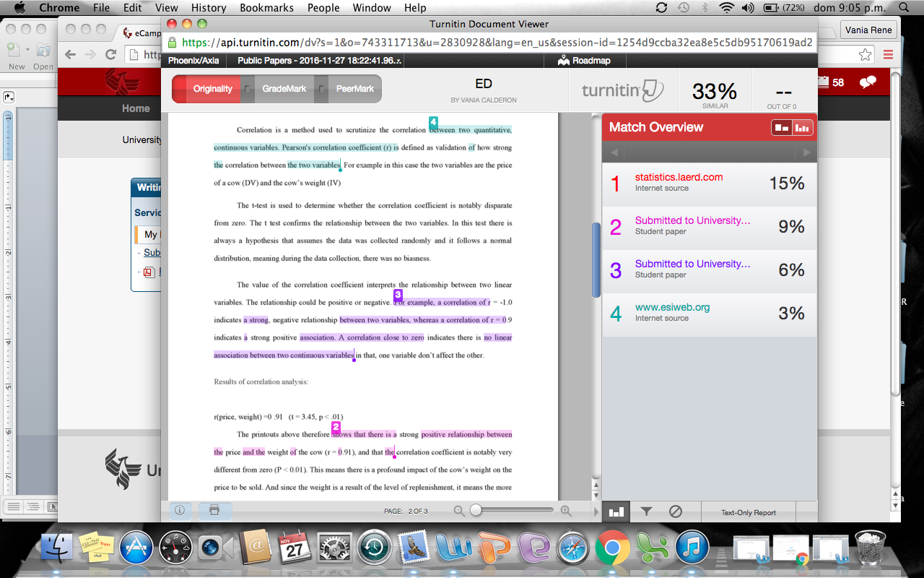
Task: Open the exclusion list icon
Action: click(676, 512)
